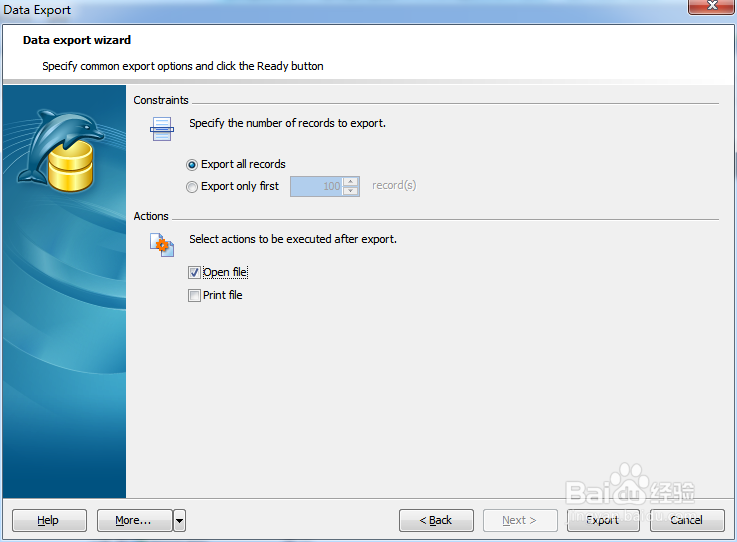This screenshot has height=542, width=737.
Task: Enable the Print file checkbox
Action: click(194, 295)
